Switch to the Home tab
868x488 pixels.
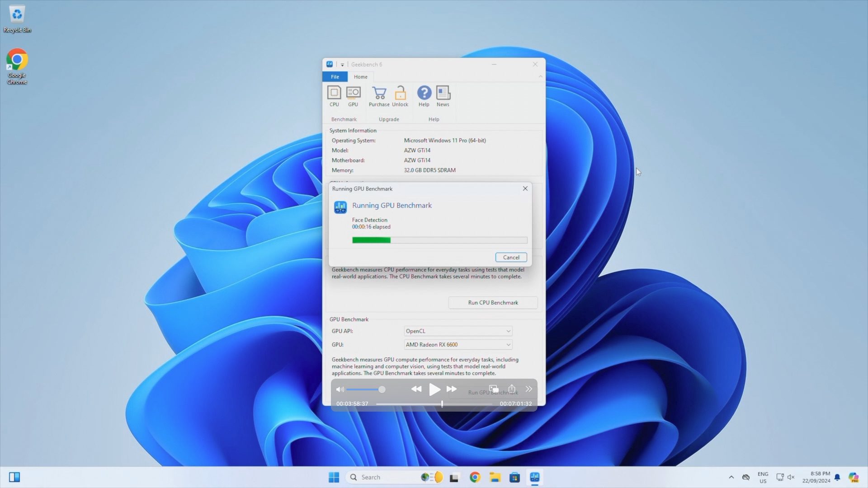360,76
